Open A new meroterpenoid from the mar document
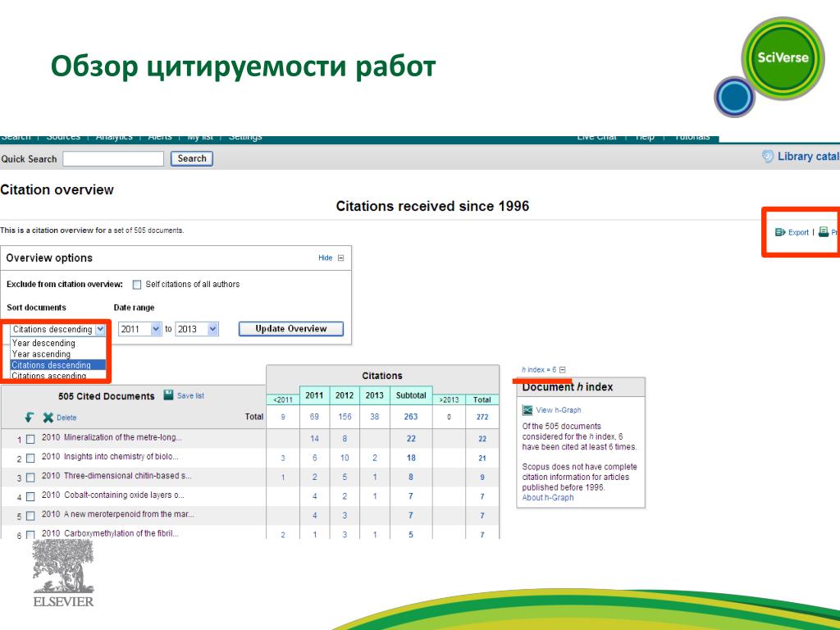The image size is (840, 630). coord(129,514)
